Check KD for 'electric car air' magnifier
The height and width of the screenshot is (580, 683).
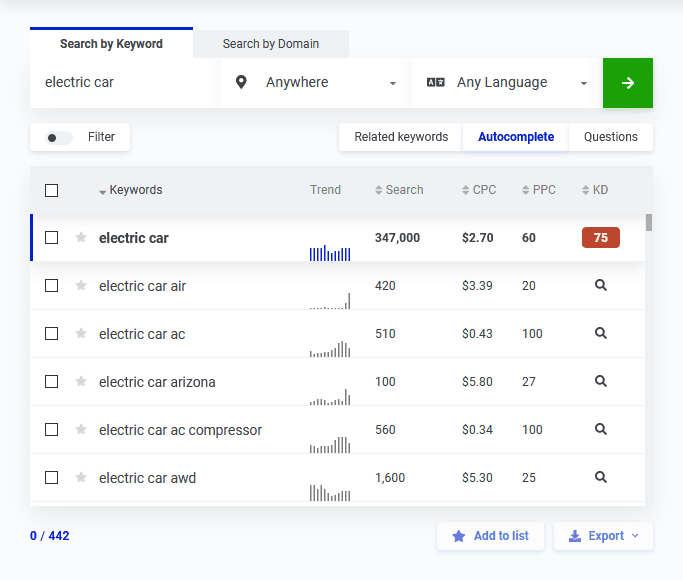coord(601,285)
